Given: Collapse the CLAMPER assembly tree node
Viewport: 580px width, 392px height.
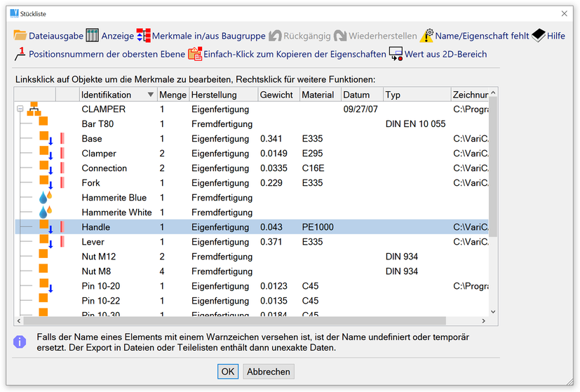Looking at the screenshot, I should [x=20, y=109].
